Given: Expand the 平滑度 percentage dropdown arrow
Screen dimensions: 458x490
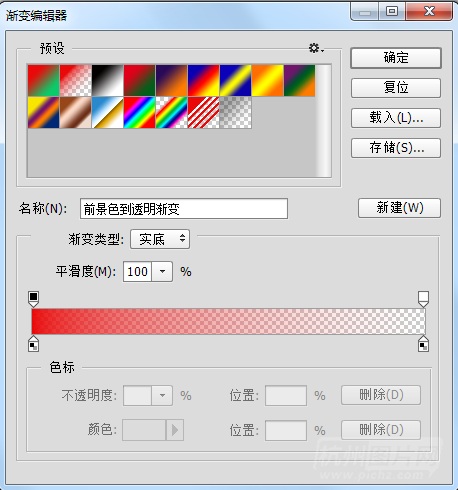Looking at the screenshot, I should pos(162,272).
